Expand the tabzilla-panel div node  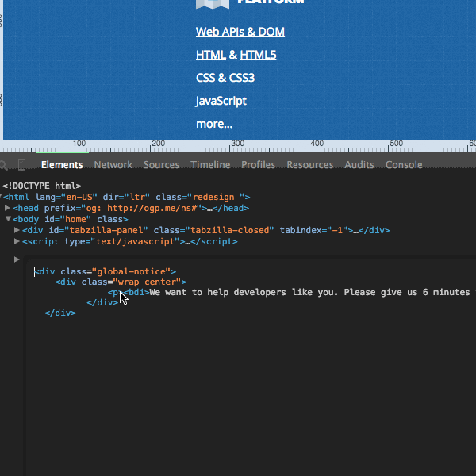(x=17, y=230)
